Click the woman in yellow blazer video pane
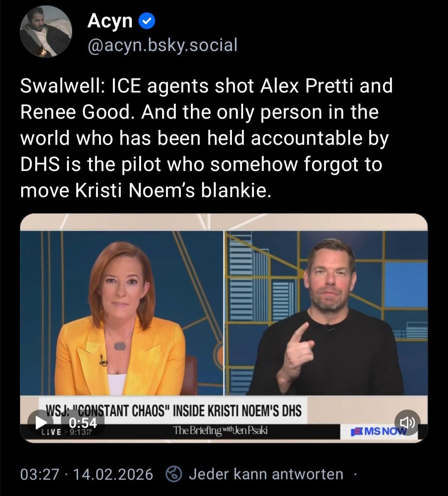 122,313
